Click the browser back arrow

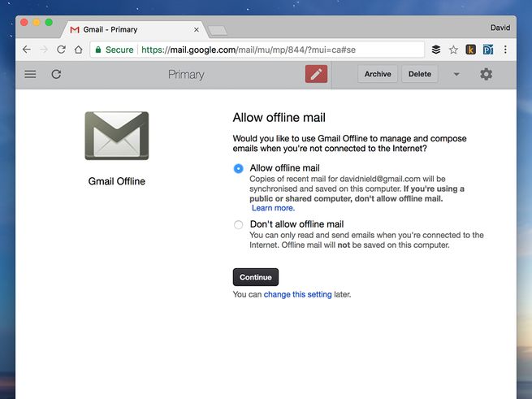[27, 50]
